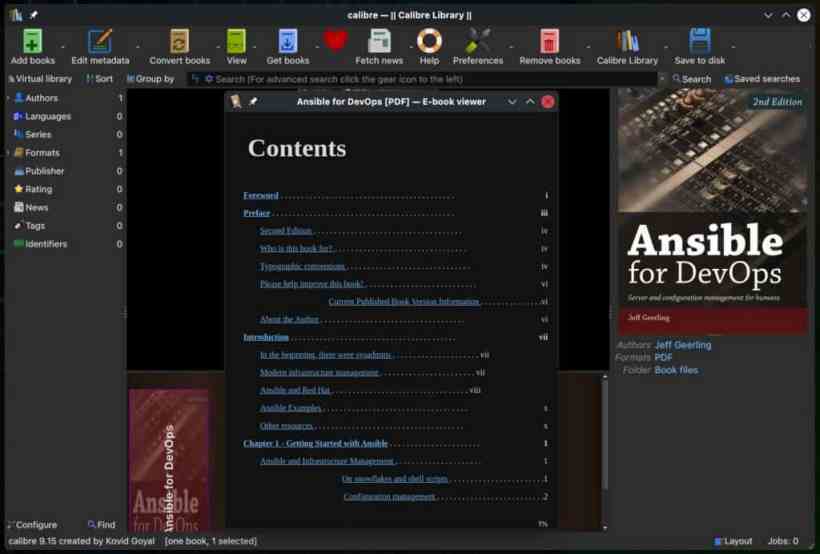Open the Edit metadata dropdown arrow
The height and width of the screenshot is (554, 820).
[x=138, y=47]
